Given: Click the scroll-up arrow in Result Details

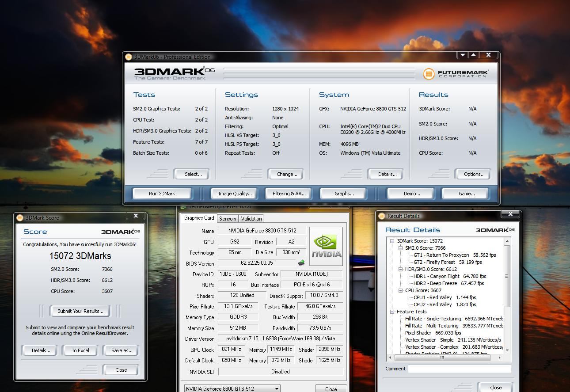Looking at the screenshot, I should click(507, 241).
